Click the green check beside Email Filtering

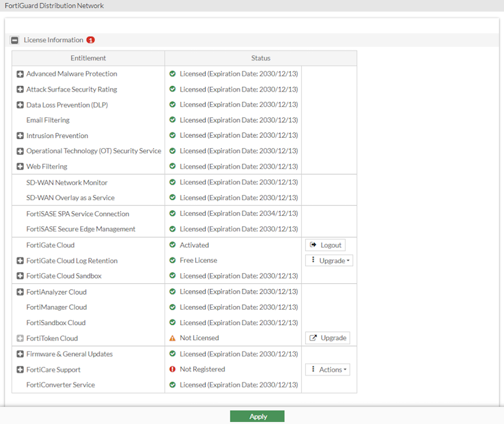172,120
